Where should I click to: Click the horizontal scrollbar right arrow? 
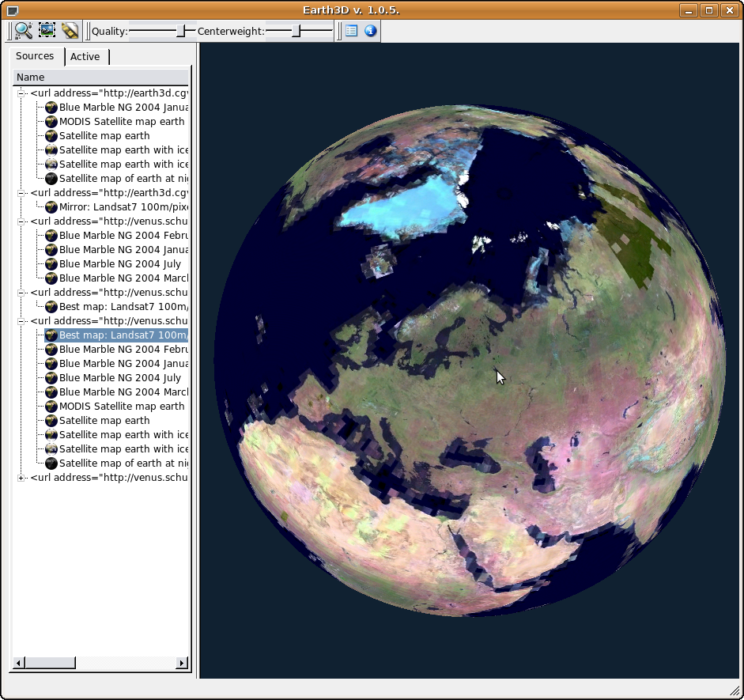(x=182, y=663)
